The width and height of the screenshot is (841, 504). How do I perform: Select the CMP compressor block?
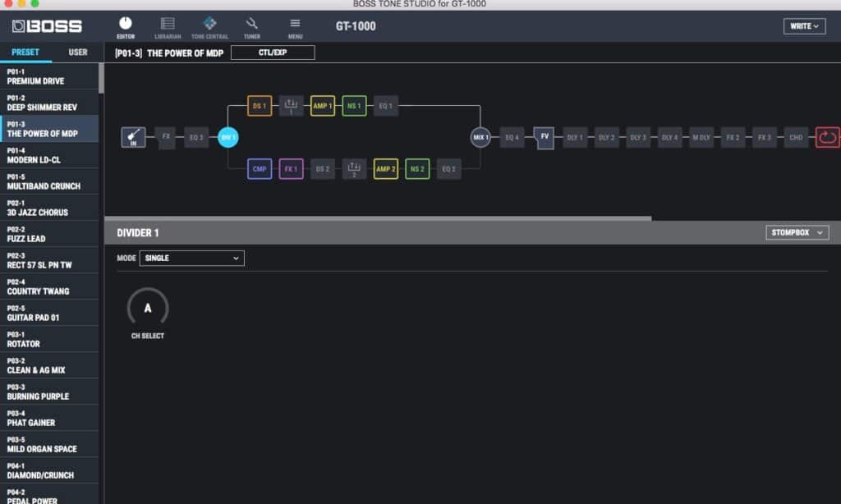[x=260, y=169]
